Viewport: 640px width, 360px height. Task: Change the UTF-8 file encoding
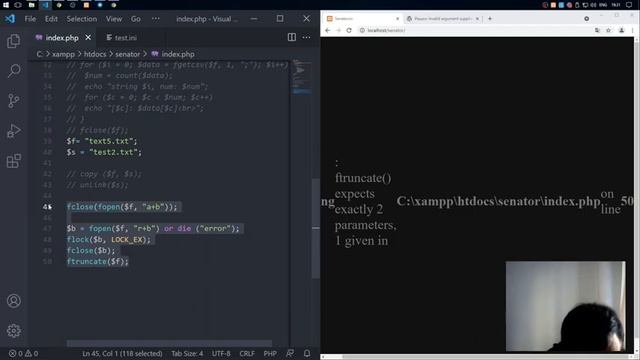point(221,353)
